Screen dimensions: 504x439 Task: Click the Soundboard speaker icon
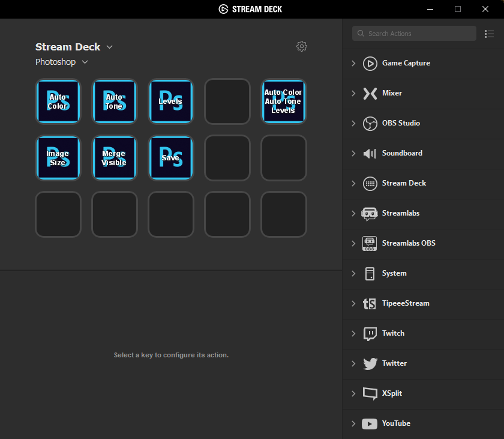pyautogui.click(x=370, y=154)
